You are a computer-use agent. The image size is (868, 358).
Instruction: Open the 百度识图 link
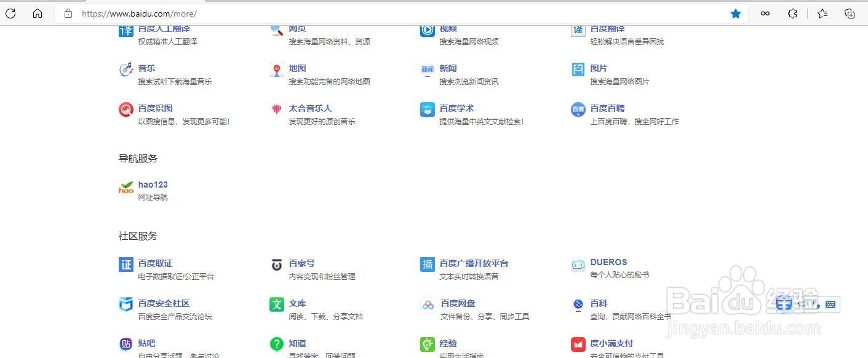pyautogui.click(x=155, y=108)
